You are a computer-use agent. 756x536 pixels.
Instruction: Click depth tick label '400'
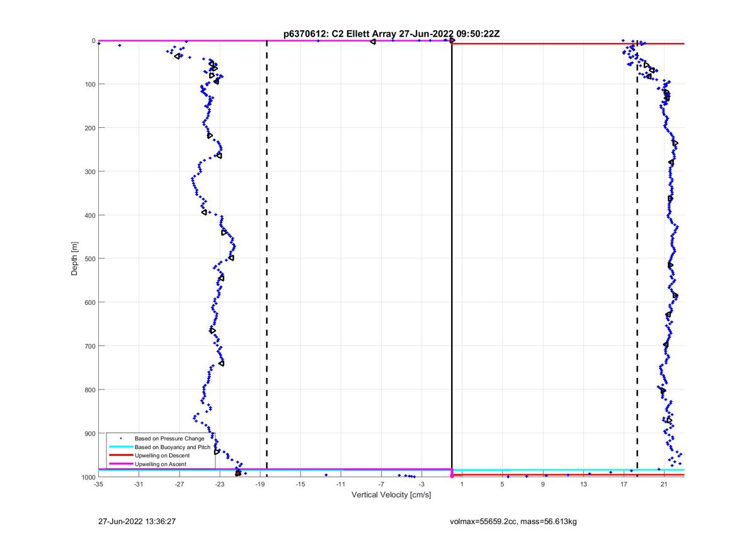point(89,215)
